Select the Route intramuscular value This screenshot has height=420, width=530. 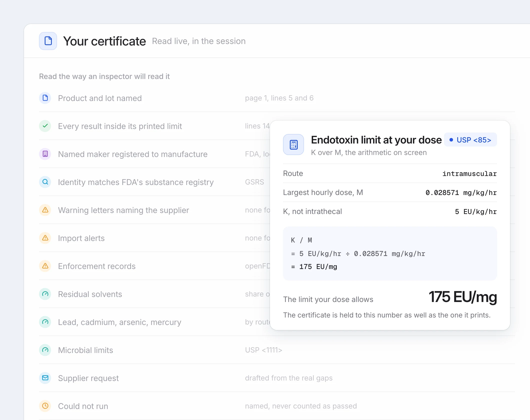469,173
